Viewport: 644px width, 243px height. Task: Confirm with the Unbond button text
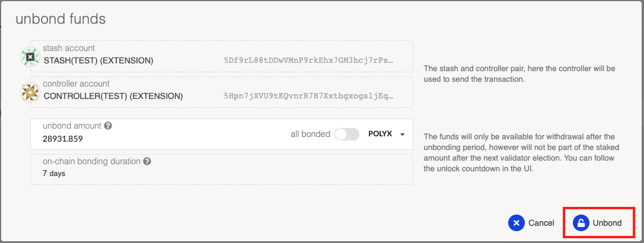point(607,223)
